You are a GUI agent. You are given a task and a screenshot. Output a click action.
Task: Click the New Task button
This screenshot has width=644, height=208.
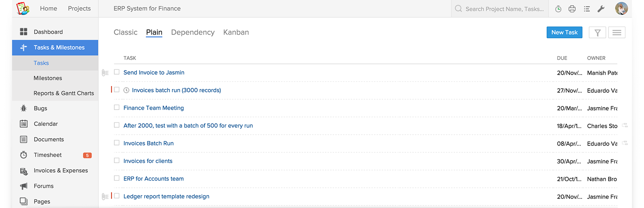(564, 33)
